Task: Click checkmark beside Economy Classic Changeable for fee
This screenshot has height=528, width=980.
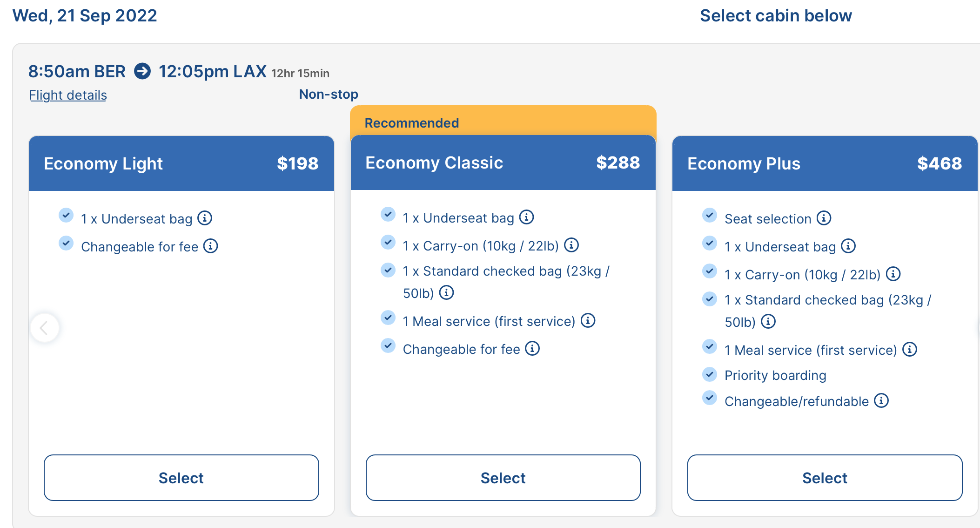Action: coord(388,346)
